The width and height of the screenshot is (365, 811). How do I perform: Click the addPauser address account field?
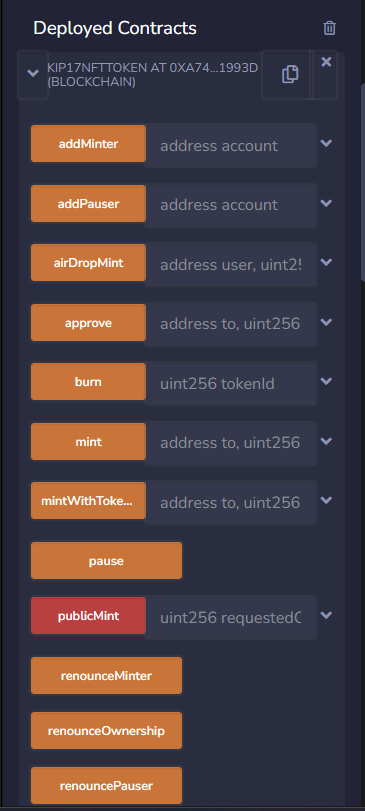(x=231, y=205)
